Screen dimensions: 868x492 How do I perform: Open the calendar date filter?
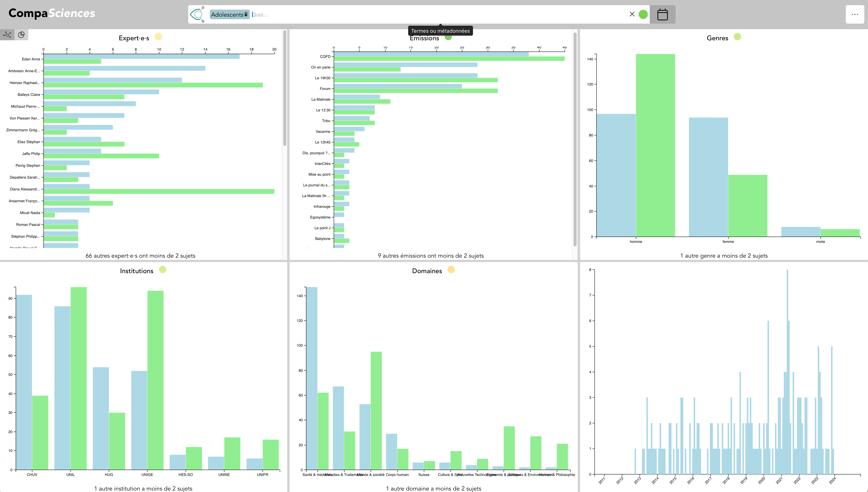click(x=662, y=15)
